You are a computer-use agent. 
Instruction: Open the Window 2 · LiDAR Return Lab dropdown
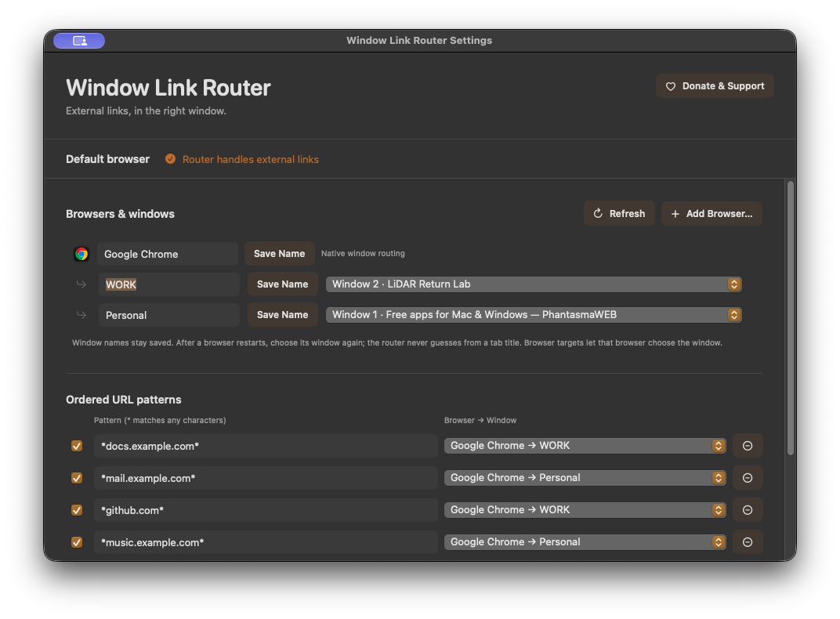[534, 284]
